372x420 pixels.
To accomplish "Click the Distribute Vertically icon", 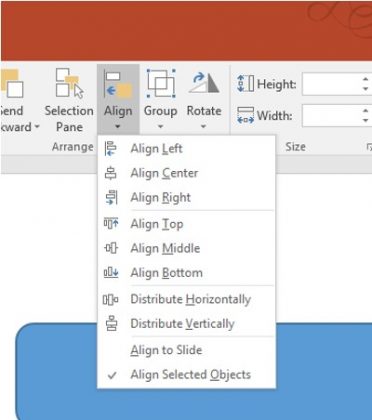I will point(111,324).
